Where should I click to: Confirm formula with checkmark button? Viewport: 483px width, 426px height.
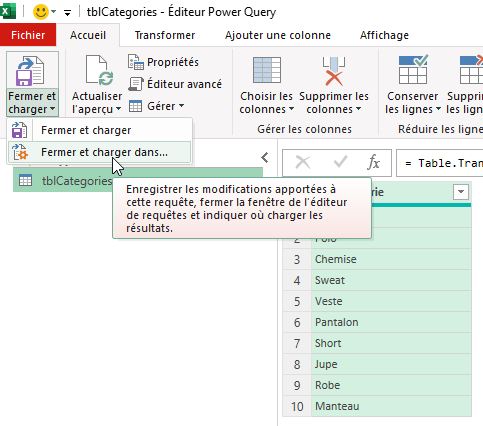tap(340, 162)
